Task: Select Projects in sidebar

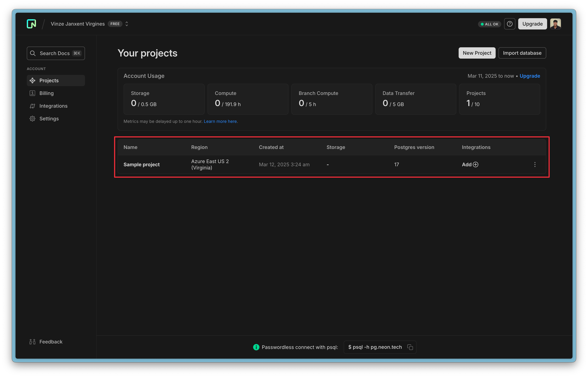Action: tap(49, 80)
